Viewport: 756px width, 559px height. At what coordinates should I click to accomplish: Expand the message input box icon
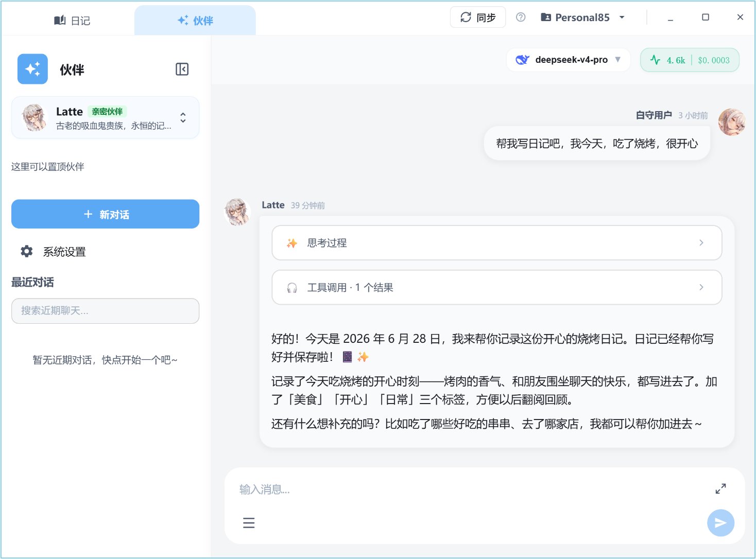coord(720,489)
